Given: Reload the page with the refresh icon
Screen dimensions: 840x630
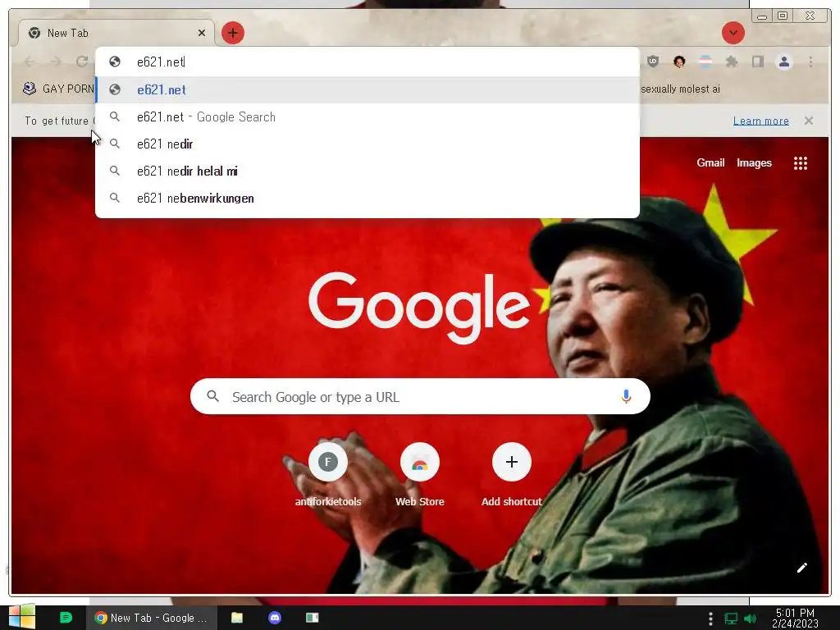Looking at the screenshot, I should pos(81,62).
